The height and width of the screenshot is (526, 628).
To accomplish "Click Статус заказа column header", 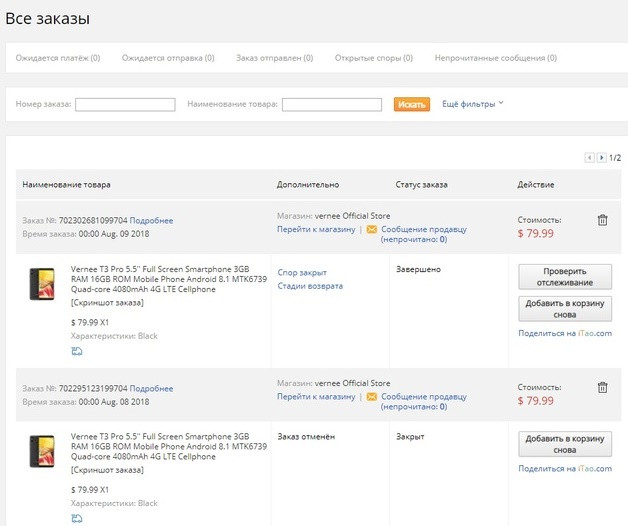I will 421,185.
